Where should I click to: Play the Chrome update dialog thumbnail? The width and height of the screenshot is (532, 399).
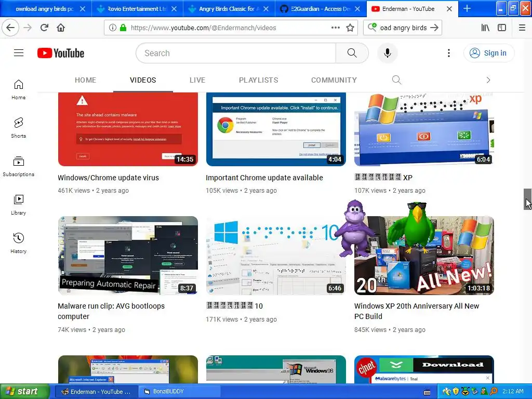pyautogui.click(x=276, y=129)
